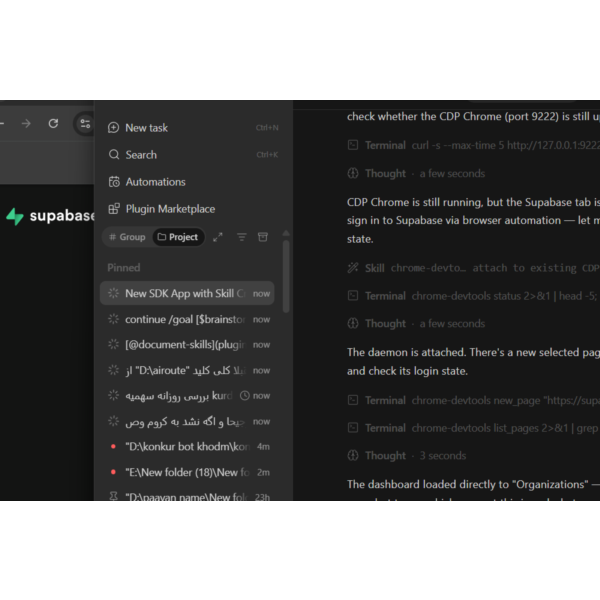600x600 pixels.
Task: Switch grouping to Group
Action: [x=127, y=237]
